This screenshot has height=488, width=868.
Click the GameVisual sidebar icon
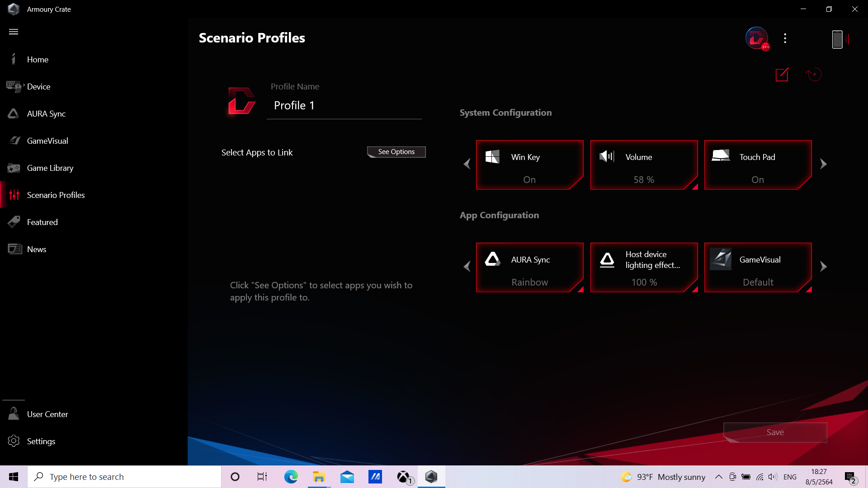click(x=14, y=141)
